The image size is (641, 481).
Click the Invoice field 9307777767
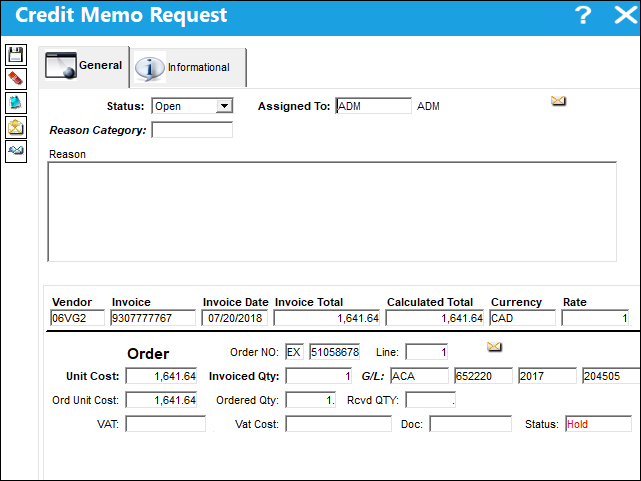[x=153, y=318]
